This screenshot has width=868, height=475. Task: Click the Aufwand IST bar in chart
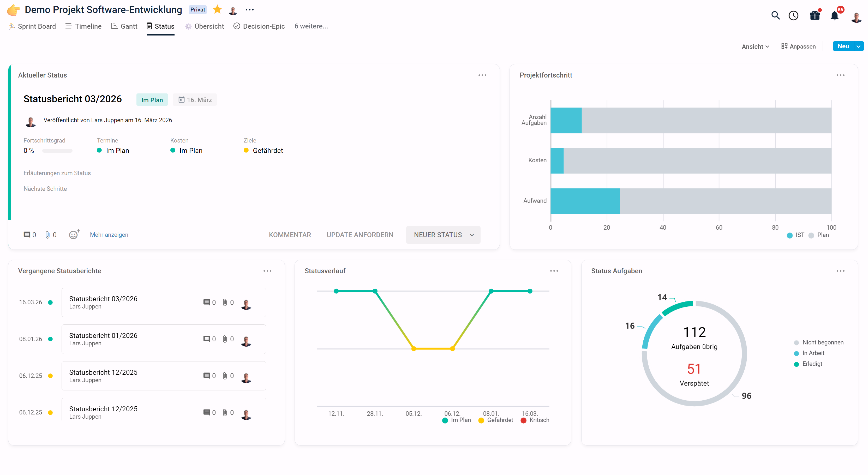[x=585, y=201]
